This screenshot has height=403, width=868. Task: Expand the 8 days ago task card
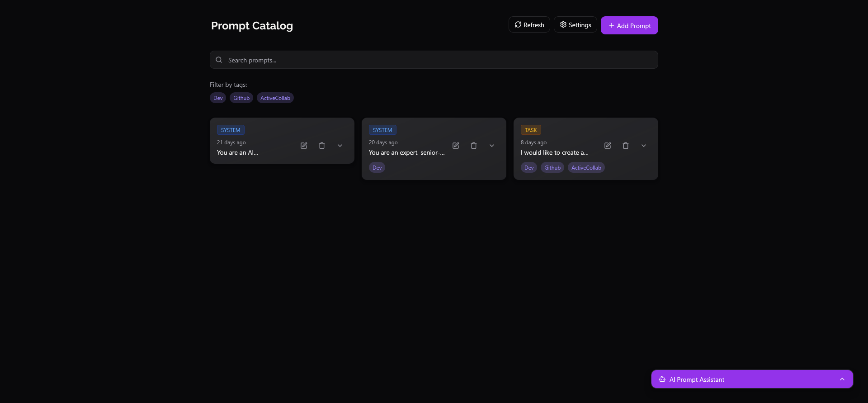pyautogui.click(x=644, y=146)
